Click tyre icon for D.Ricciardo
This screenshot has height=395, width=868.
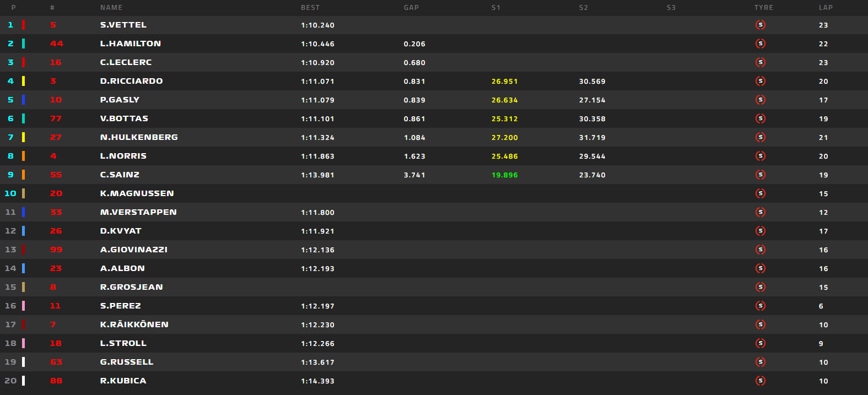point(761,81)
